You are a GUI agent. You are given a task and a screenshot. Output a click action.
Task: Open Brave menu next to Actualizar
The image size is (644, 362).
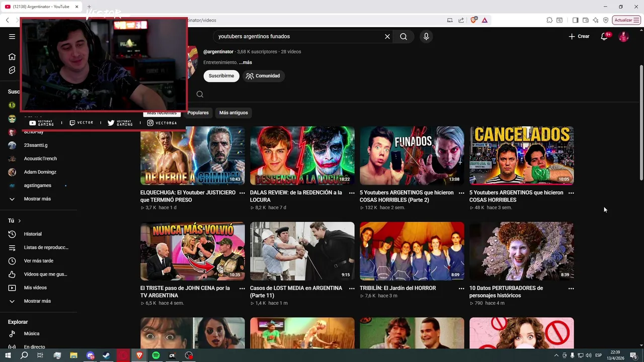pos(637,20)
